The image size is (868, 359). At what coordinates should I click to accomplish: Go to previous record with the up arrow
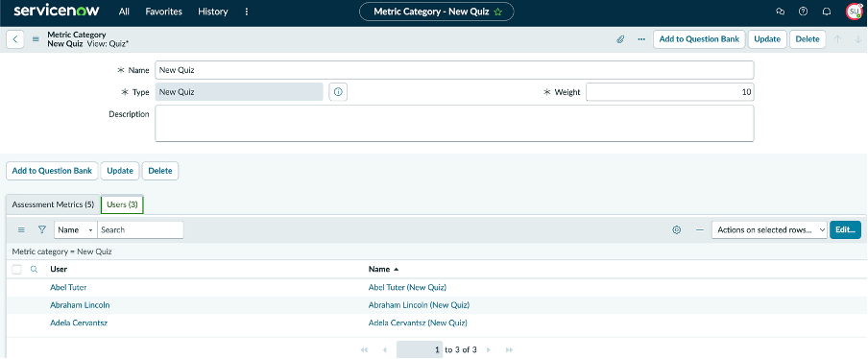[838, 39]
